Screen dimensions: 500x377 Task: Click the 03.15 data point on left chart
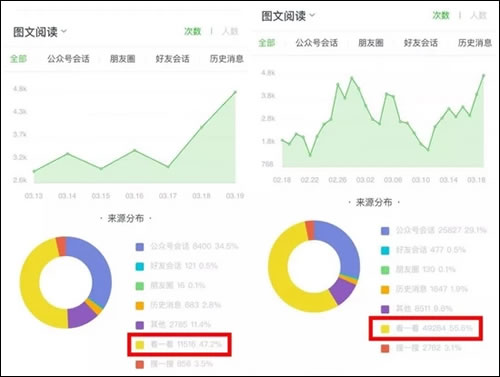[x=101, y=169]
